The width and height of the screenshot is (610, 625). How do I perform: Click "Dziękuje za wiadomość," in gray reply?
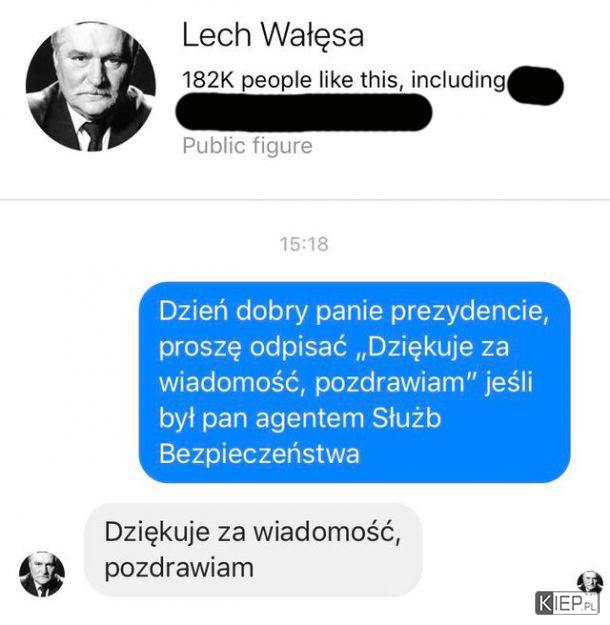tap(253, 533)
